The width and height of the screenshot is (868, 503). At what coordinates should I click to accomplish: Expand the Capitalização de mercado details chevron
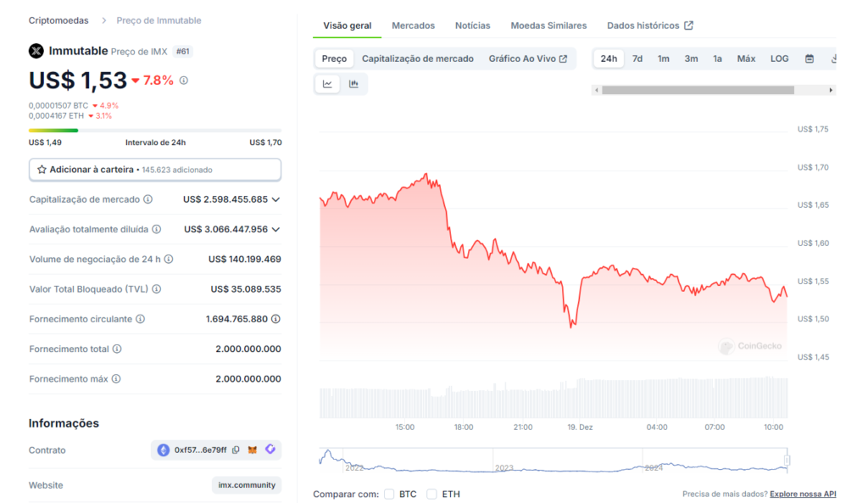coord(275,199)
